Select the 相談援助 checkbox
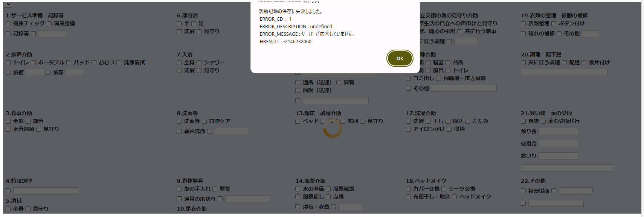644x217 pixels. pyautogui.click(x=523, y=191)
